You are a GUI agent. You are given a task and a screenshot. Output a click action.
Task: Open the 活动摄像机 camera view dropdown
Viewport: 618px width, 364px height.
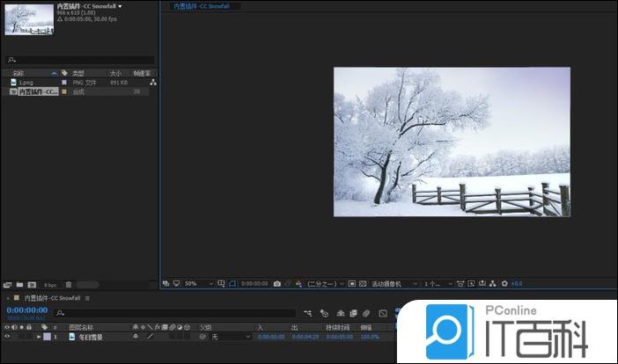pos(394,284)
